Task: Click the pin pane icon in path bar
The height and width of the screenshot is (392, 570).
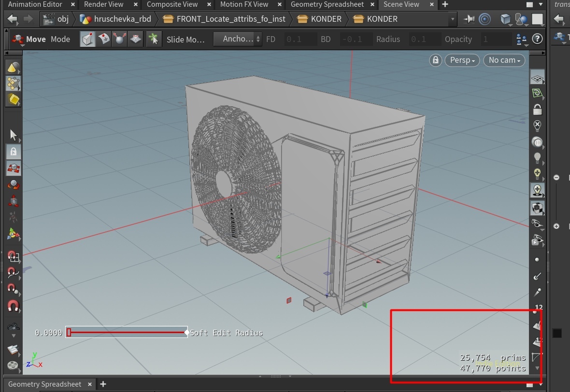Action: [x=469, y=19]
